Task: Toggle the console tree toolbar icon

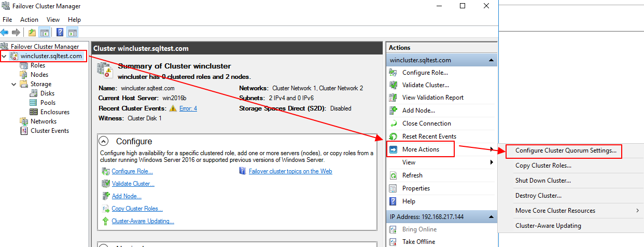Action: tap(45, 32)
